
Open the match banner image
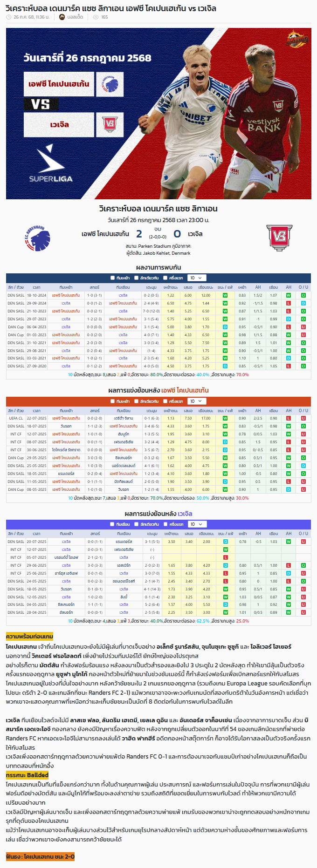click(158, 114)
